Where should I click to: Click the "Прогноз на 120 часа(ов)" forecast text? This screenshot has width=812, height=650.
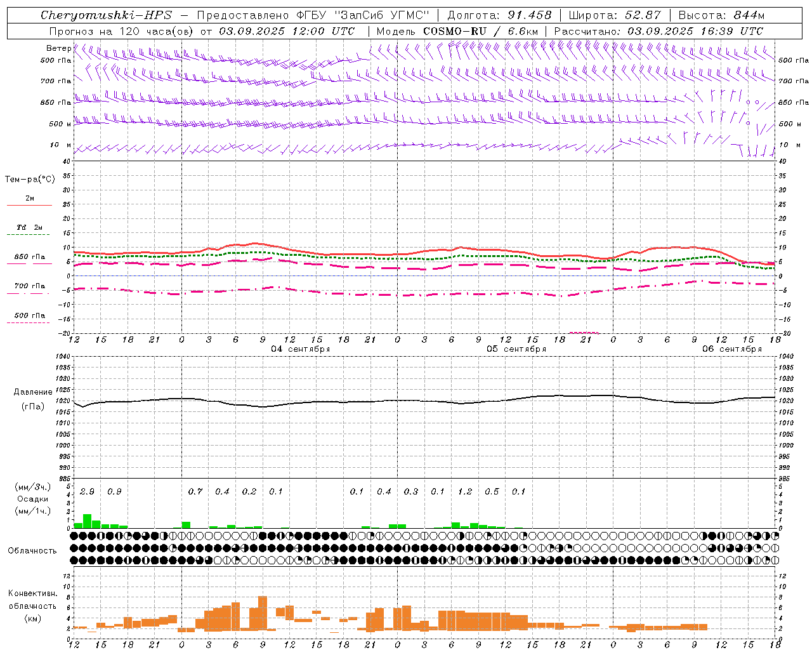click(122, 31)
